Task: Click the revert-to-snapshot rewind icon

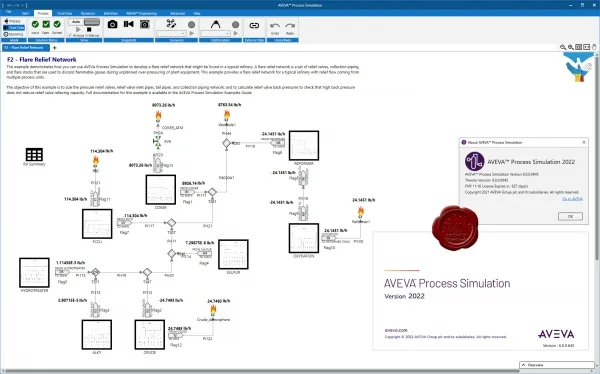Action: click(129, 24)
